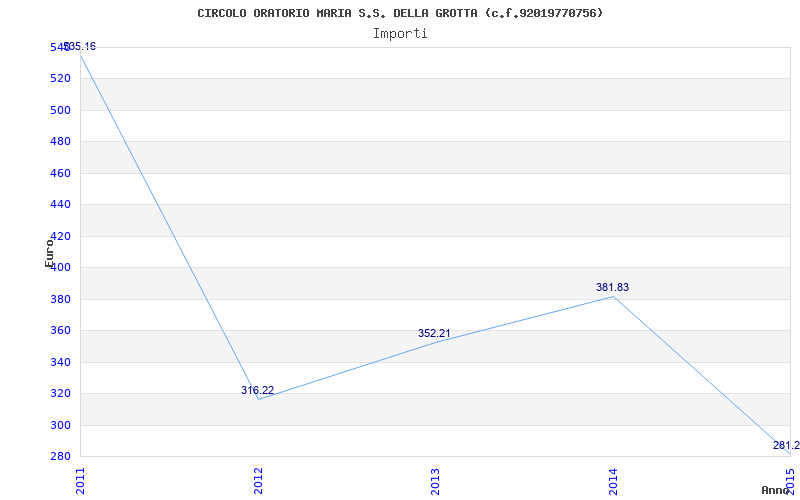Click the 280 y-axis value

pyautogui.click(x=59, y=456)
